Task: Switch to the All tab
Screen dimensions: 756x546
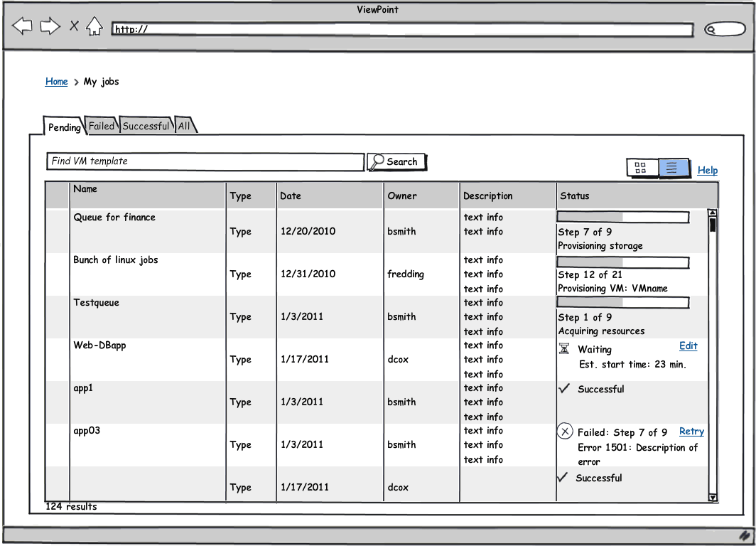Action: [185, 125]
